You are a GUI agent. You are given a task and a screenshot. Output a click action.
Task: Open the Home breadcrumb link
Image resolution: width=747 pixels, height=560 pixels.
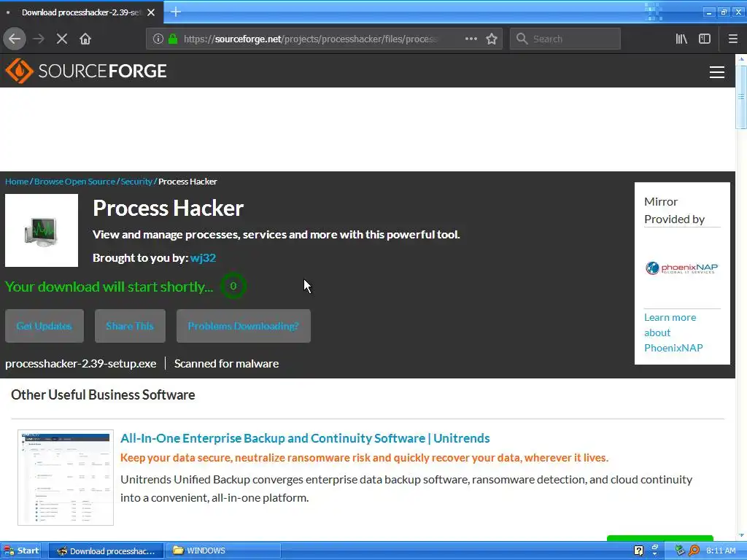click(17, 182)
